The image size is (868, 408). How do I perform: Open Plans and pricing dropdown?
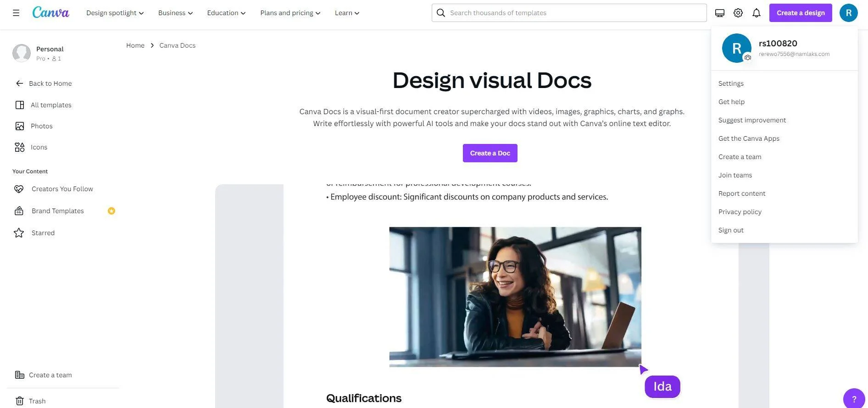290,13
